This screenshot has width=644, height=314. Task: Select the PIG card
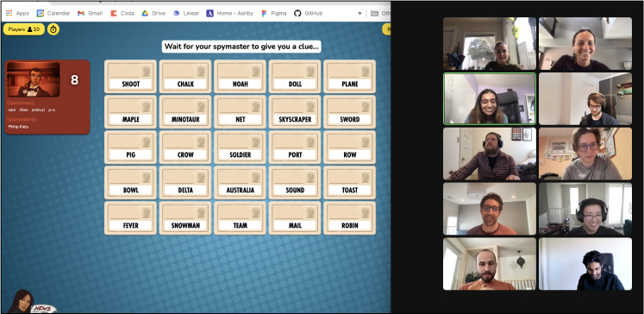(130, 148)
